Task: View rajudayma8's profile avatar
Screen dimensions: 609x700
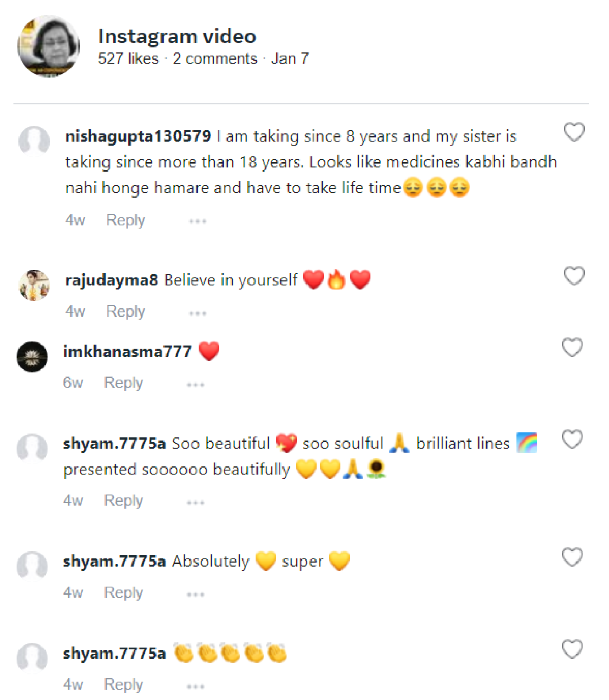Action: click(34, 285)
